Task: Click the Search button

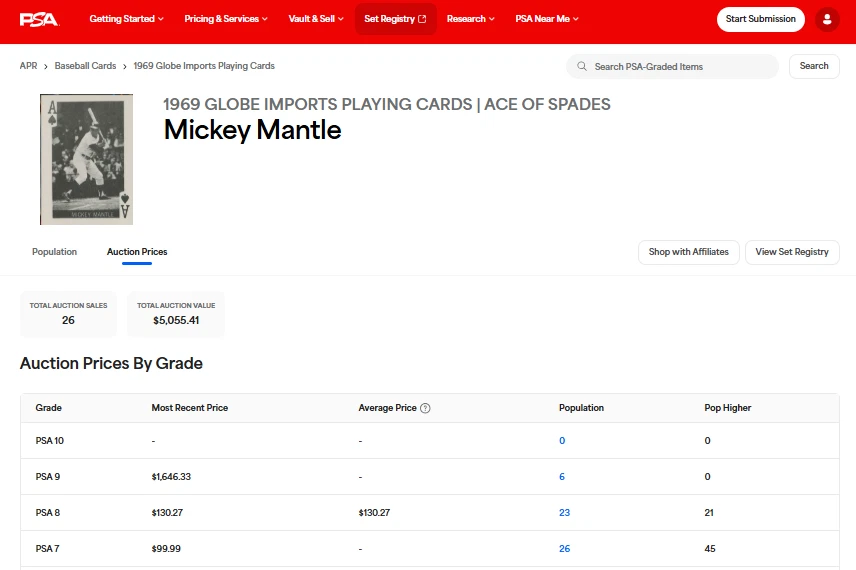Action: (x=814, y=66)
